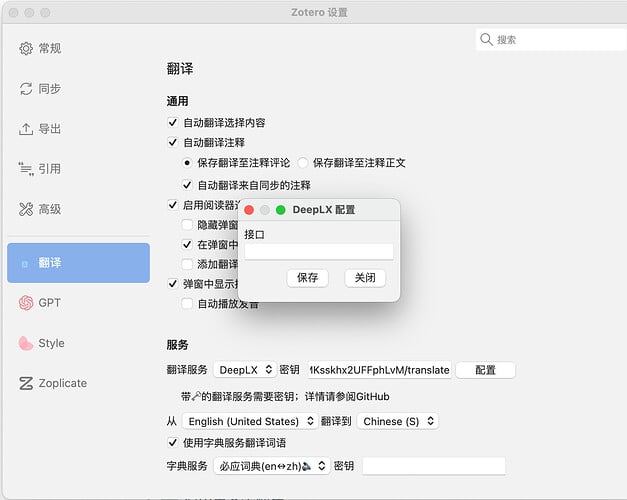
Task: Open the 引用 cite quote icon
Action: pos(26,169)
